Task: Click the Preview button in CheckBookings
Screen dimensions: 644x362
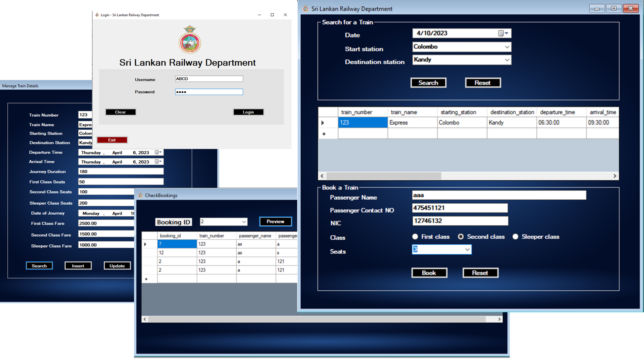Action: point(275,221)
